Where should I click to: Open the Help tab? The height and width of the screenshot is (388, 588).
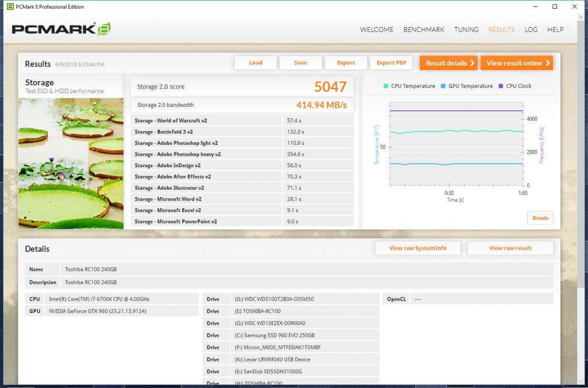coord(555,30)
